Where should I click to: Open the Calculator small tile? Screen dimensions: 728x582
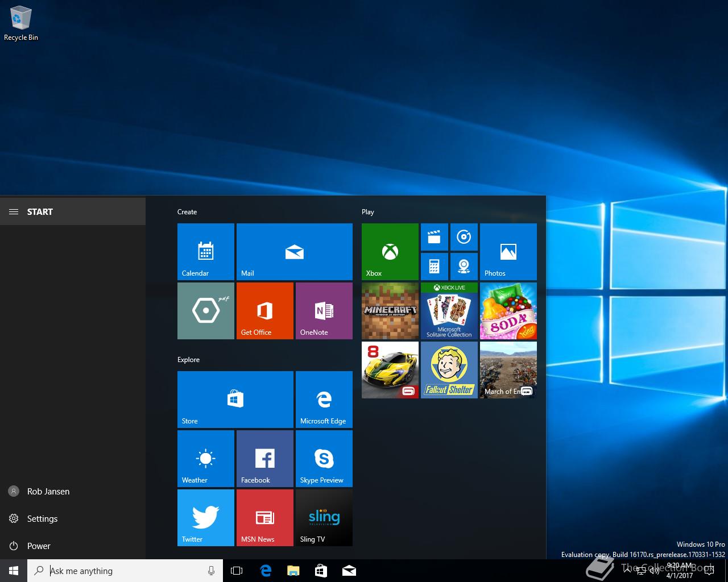pyautogui.click(x=435, y=267)
